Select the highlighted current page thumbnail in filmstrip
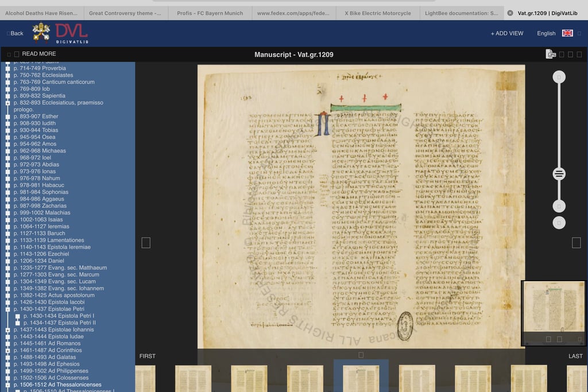Screen dimensions: 588x392 pos(361,378)
